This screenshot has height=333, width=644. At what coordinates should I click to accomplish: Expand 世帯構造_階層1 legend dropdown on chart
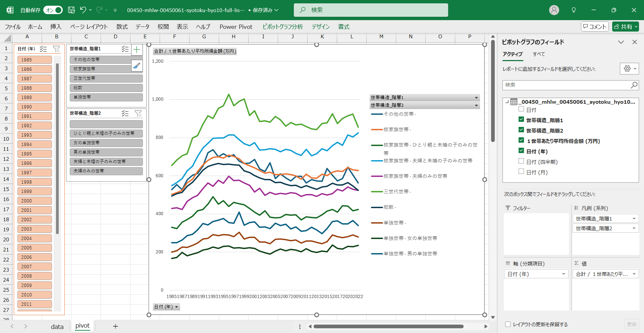[x=476, y=98]
